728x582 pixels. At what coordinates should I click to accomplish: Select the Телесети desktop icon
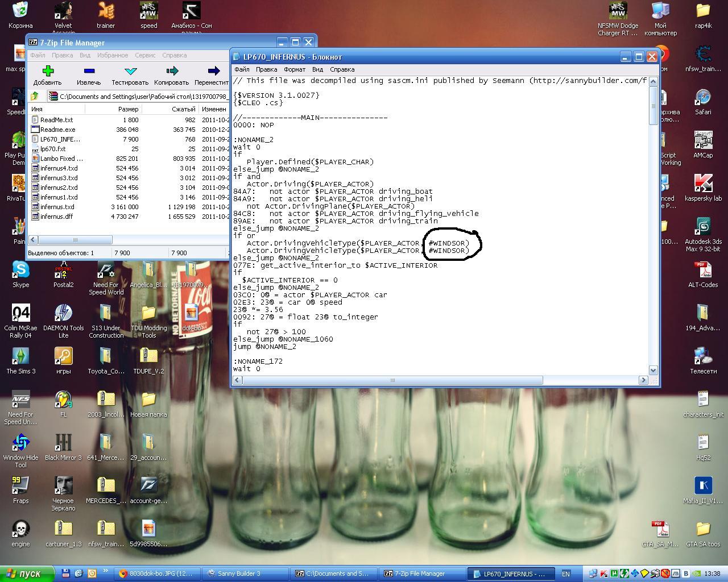pyautogui.click(x=703, y=360)
